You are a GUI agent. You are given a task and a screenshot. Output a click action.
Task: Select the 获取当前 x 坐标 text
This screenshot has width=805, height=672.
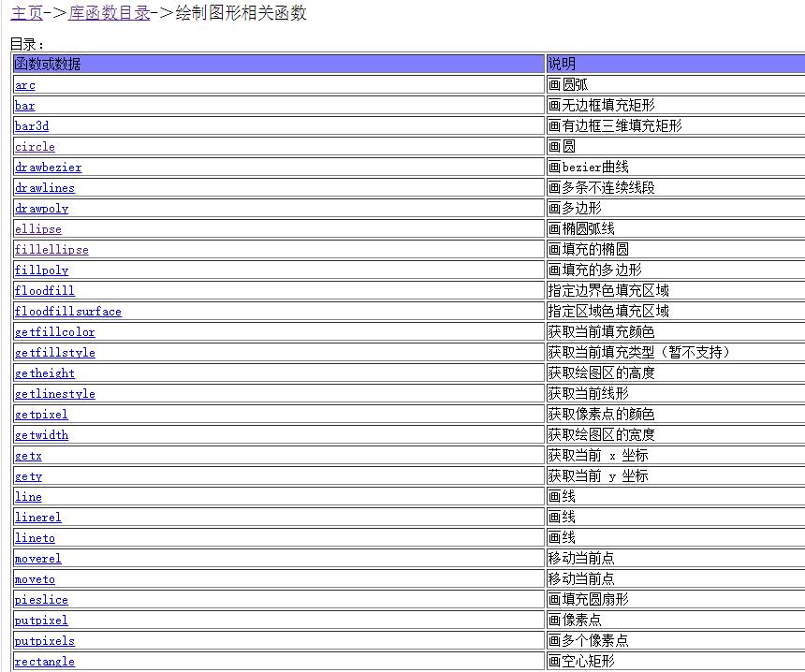(x=598, y=455)
